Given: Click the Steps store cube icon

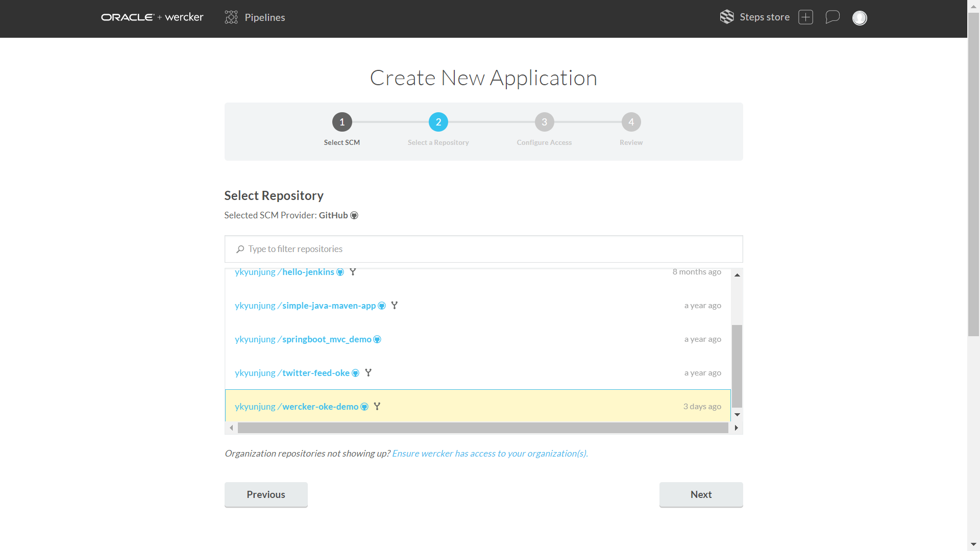Looking at the screenshot, I should pyautogui.click(x=727, y=17).
